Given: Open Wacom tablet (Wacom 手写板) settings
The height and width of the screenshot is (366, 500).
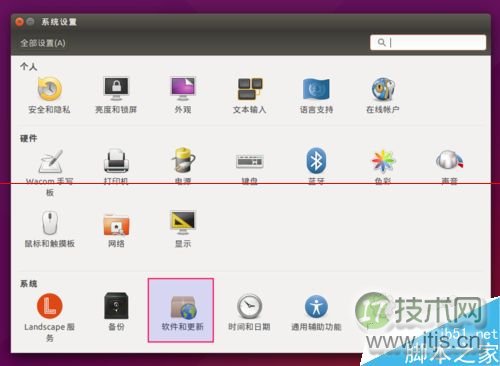Looking at the screenshot, I should pos(50,173).
